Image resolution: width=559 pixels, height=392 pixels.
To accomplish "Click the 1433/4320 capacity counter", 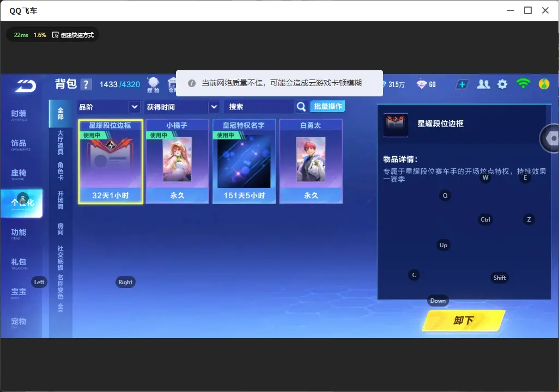I will (120, 84).
